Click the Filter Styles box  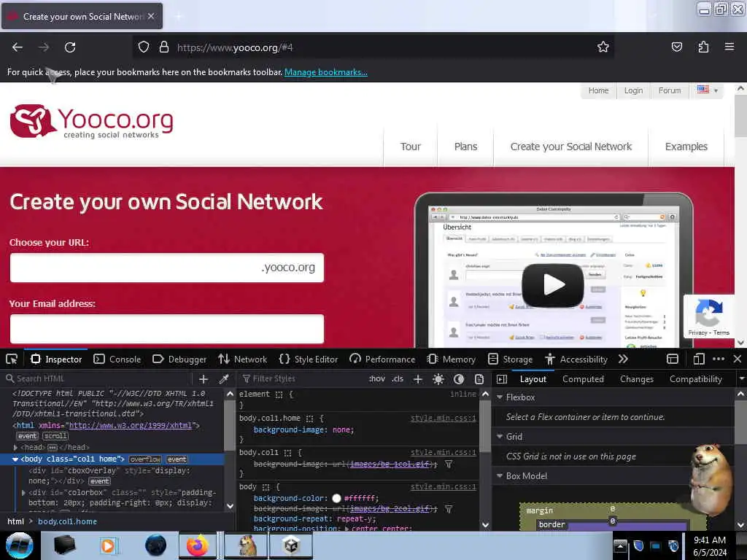303,379
